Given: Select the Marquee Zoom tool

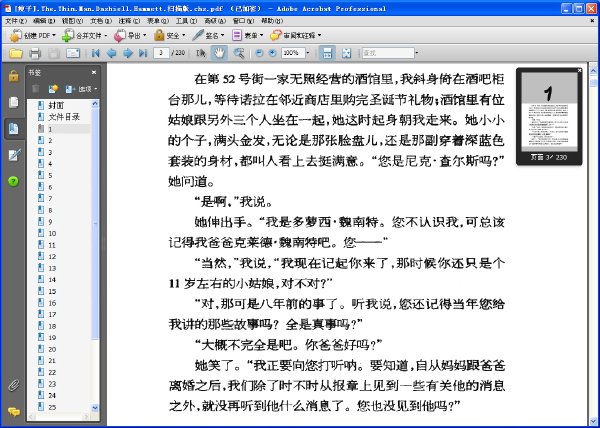Looking at the screenshot, I should click(x=239, y=53).
